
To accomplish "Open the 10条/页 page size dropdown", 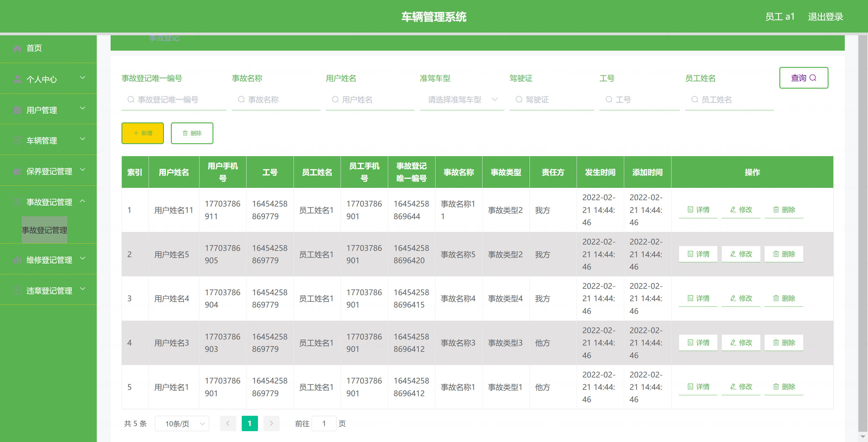I will 182,423.
